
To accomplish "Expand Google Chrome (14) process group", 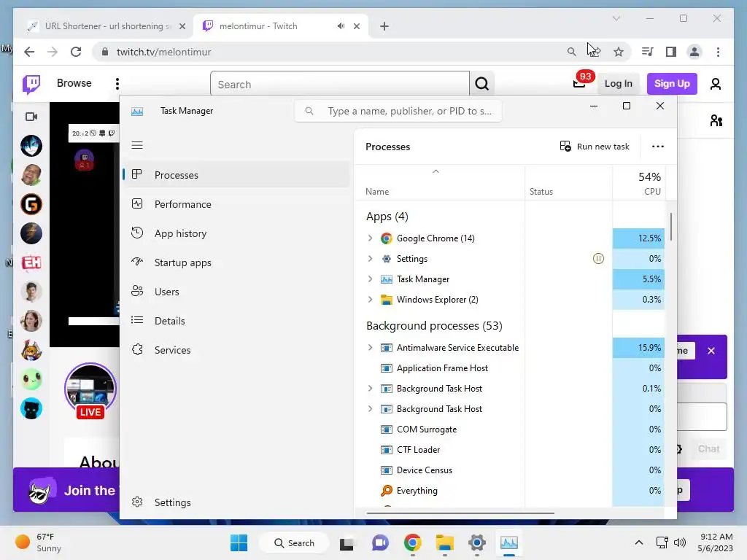I will click(x=370, y=238).
